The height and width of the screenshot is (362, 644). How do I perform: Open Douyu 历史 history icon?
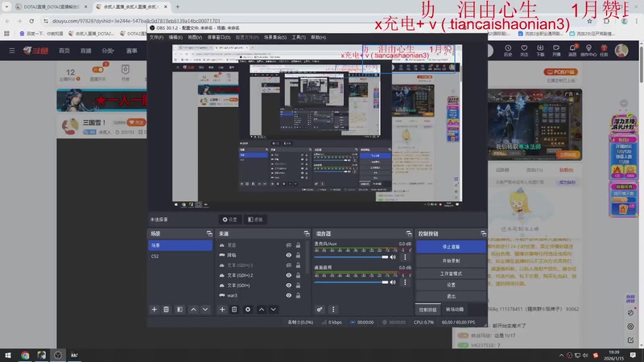coord(508,51)
